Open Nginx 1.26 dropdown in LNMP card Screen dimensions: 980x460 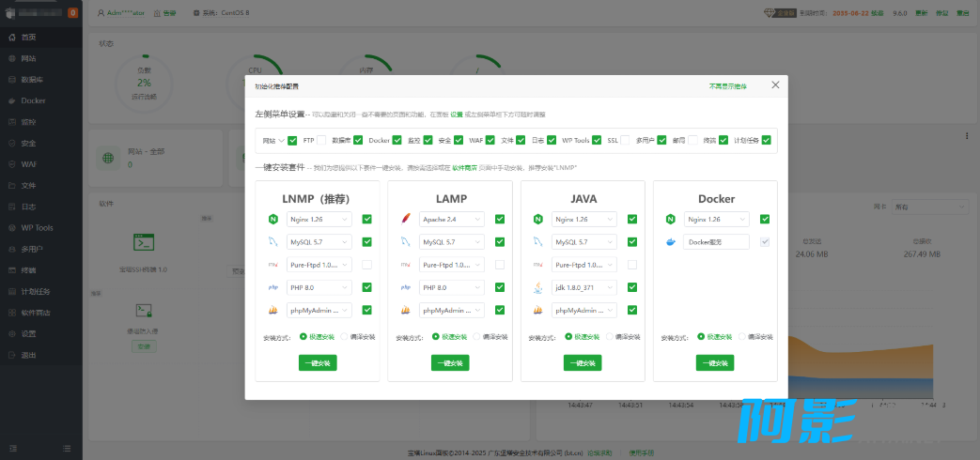(319, 219)
